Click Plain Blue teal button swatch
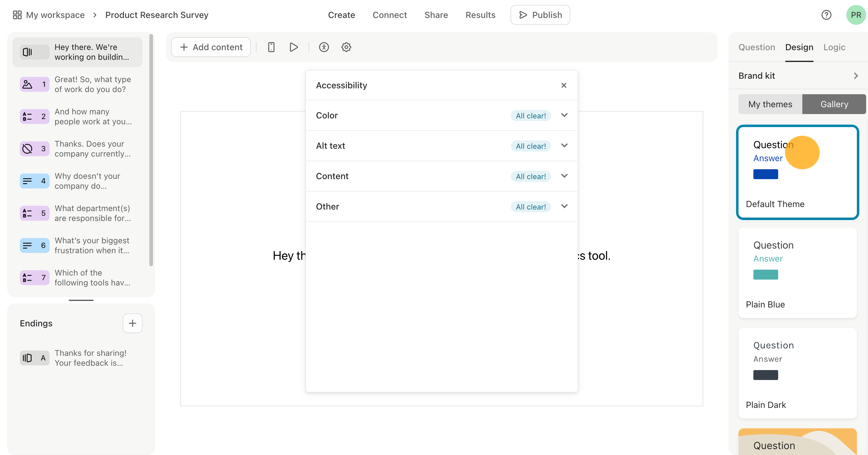This screenshot has width=868, height=455. (765, 275)
